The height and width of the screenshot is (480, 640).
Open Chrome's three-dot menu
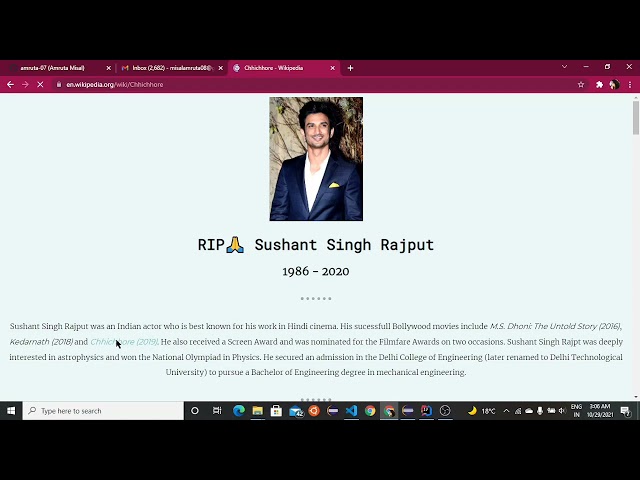pyautogui.click(x=630, y=84)
